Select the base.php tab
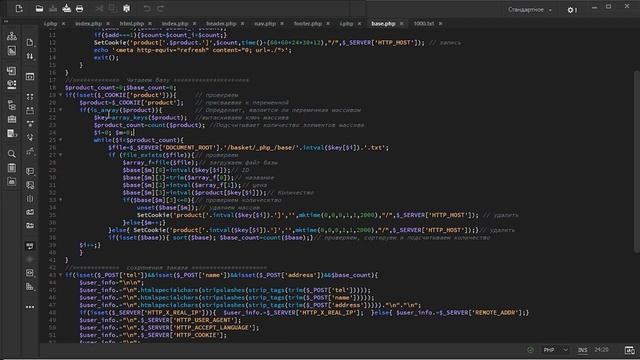This screenshot has width=640, height=360. 383,24
